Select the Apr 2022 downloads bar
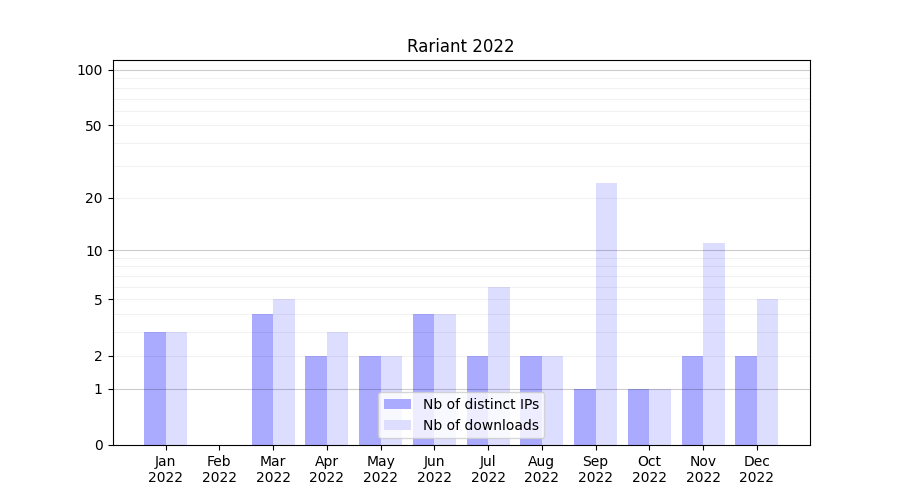 (x=337, y=388)
